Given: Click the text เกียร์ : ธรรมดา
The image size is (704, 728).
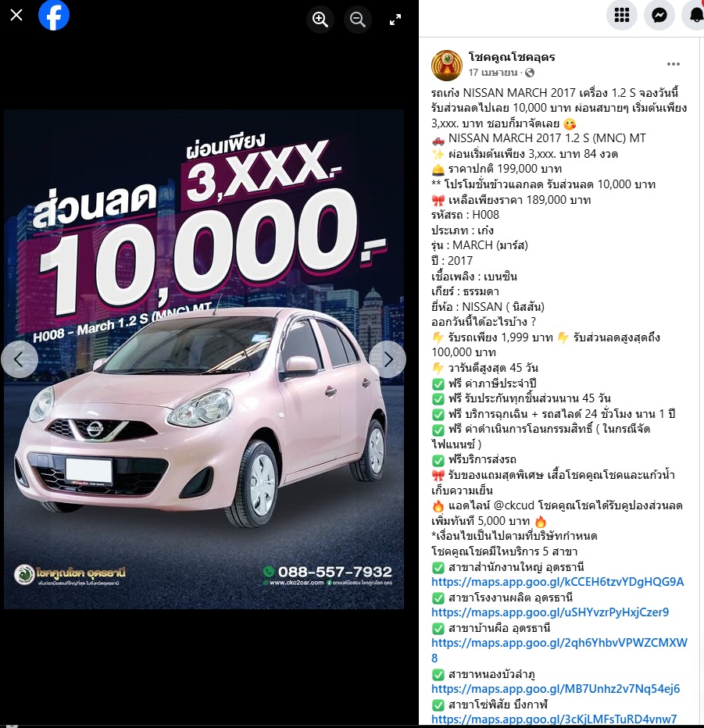Looking at the screenshot, I should [466, 291].
